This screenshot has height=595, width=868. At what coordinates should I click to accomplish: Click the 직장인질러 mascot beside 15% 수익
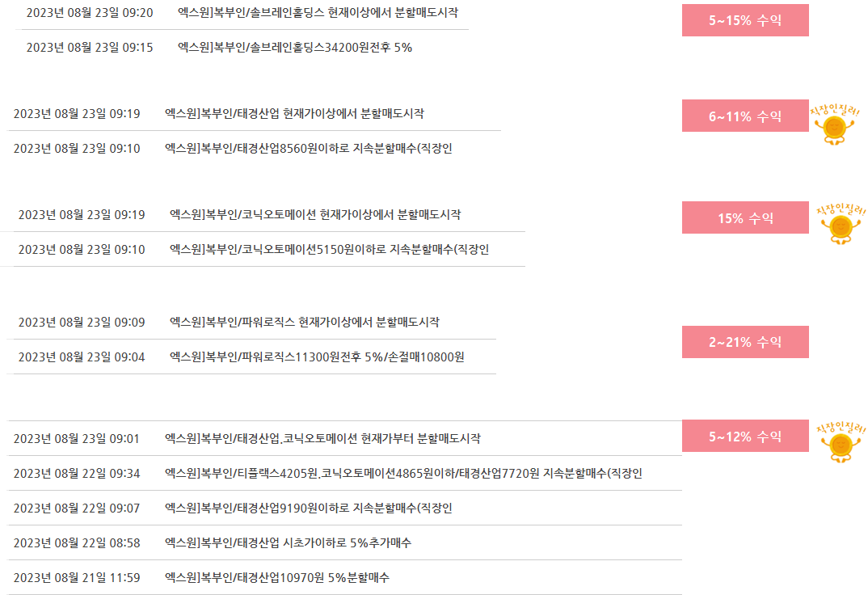[x=841, y=223]
